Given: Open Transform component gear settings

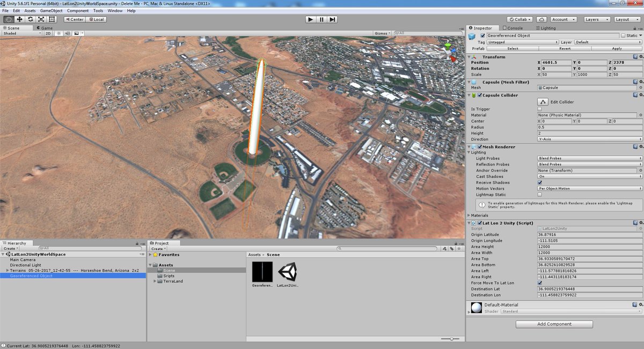Looking at the screenshot, I should (640, 56).
